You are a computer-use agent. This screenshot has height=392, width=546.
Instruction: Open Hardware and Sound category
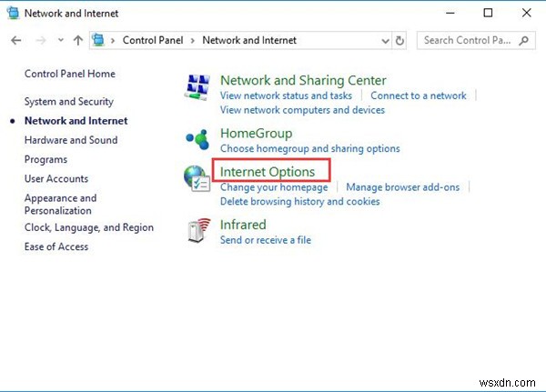[71, 140]
